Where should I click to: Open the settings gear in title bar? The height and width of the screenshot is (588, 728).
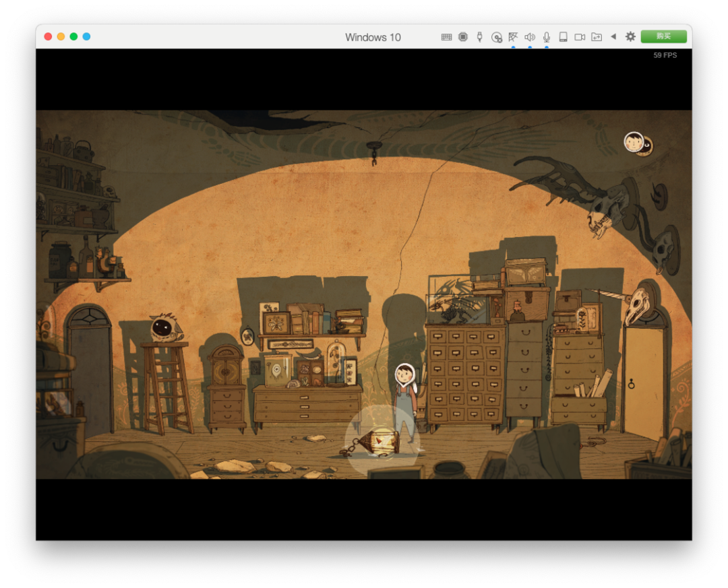click(x=630, y=36)
